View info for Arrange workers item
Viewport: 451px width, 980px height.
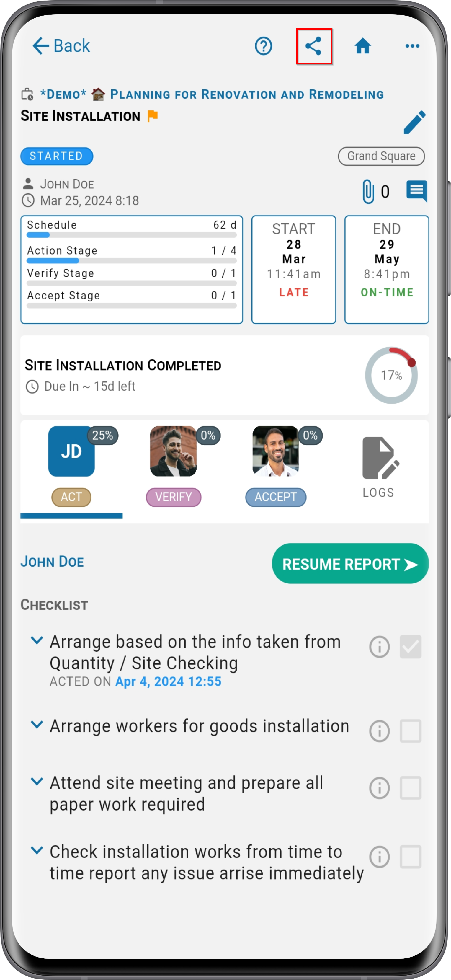click(x=379, y=730)
